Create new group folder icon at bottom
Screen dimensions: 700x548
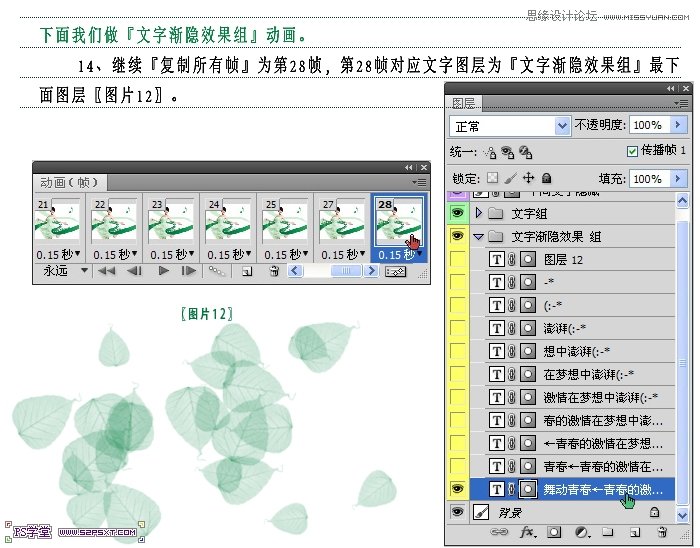[607, 532]
